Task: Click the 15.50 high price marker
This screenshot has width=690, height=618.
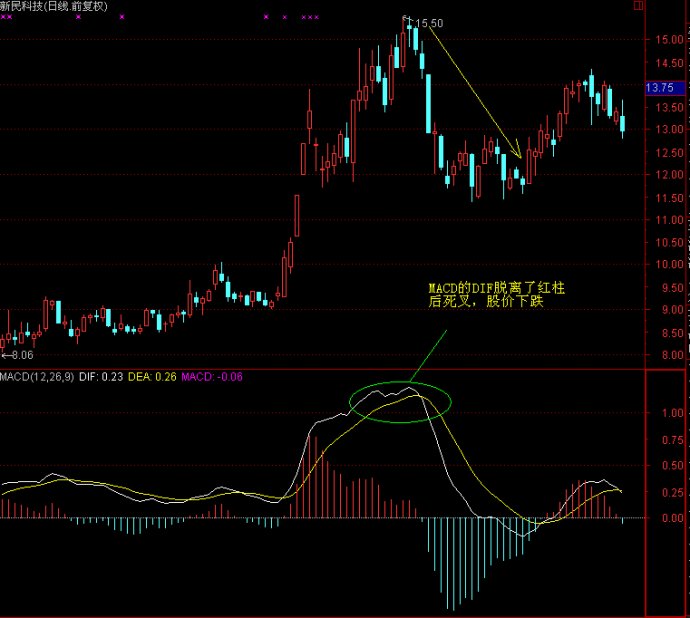Action: click(429, 22)
